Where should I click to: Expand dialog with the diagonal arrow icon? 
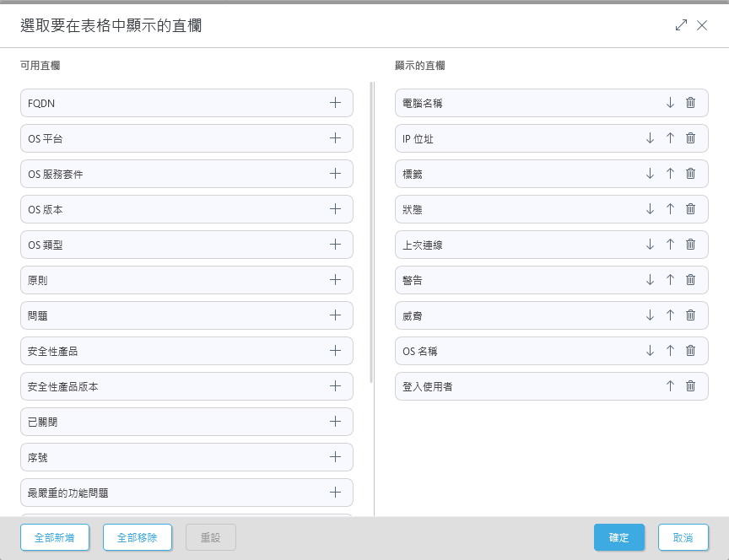[681, 25]
